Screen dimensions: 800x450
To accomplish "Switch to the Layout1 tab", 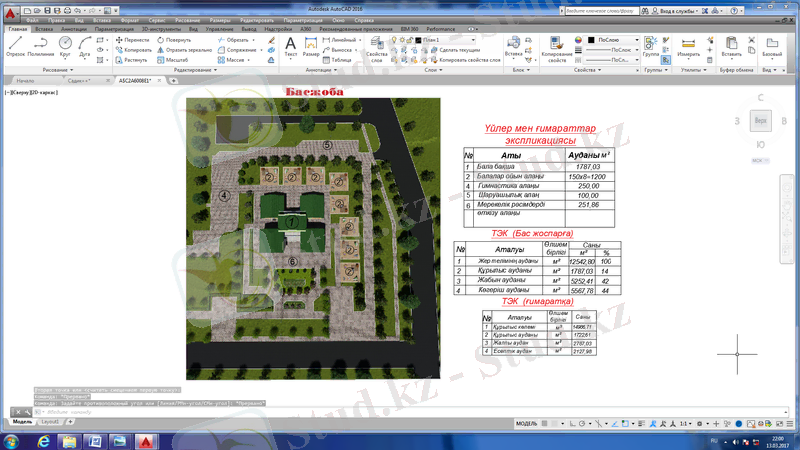I will coord(49,422).
